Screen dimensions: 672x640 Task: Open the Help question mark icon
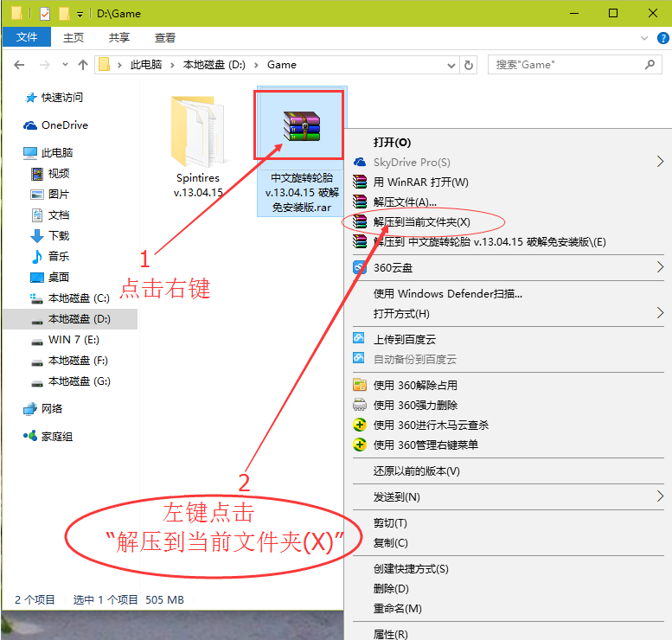click(x=662, y=38)
